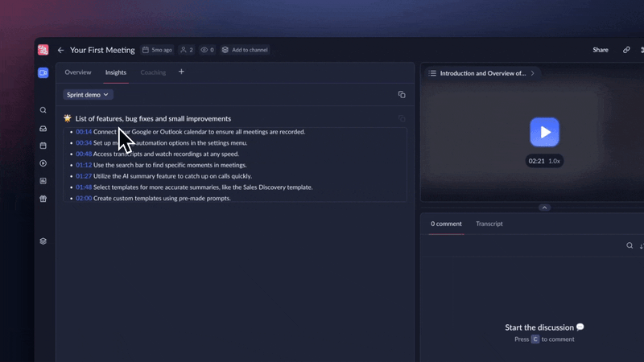Click the C key hint badge
This screenshot has height=362, width=644.
click(535, 339)
